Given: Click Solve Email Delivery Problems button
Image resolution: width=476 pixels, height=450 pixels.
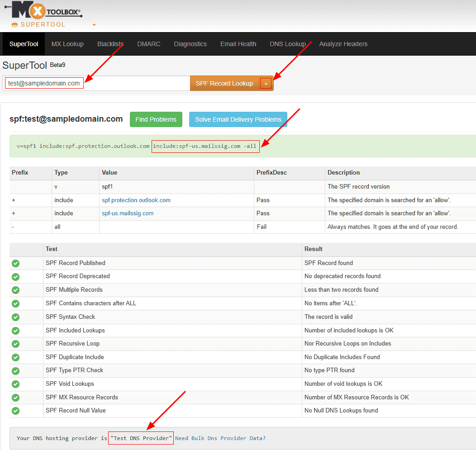Looking at the screenshot, I should (238, 119).
